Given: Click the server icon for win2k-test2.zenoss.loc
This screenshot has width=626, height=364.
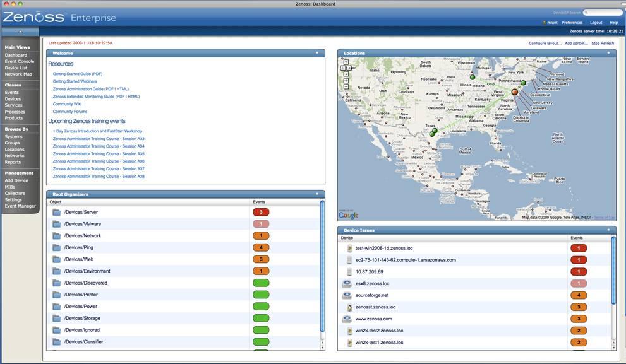Looking at the screenshot, I should point(350,331).
